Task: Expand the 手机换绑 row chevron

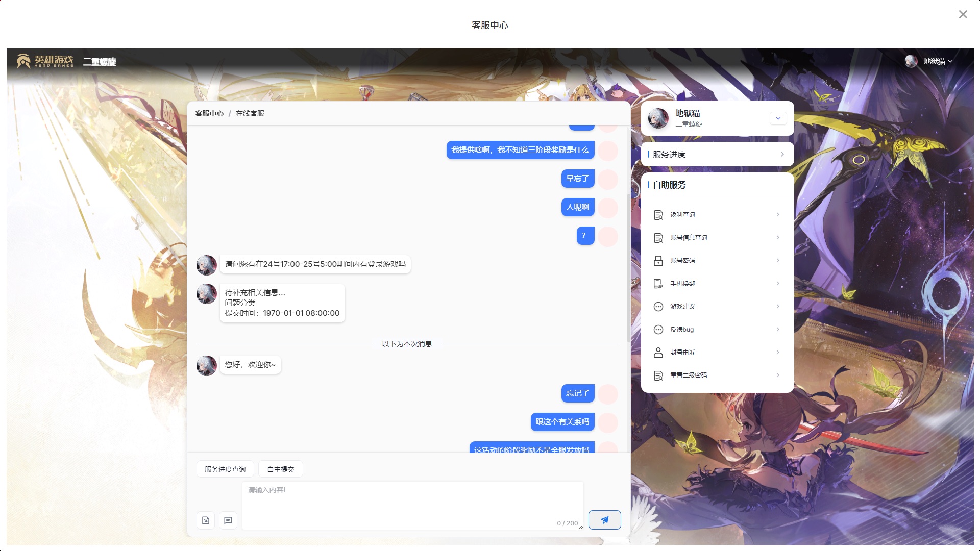Action: [x=778, y=284]
